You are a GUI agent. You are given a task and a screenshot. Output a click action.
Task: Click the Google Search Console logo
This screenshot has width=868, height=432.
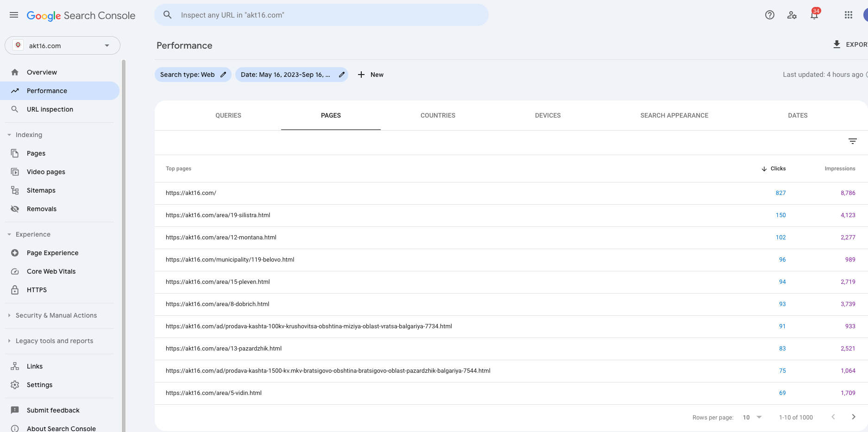point(81,15)
